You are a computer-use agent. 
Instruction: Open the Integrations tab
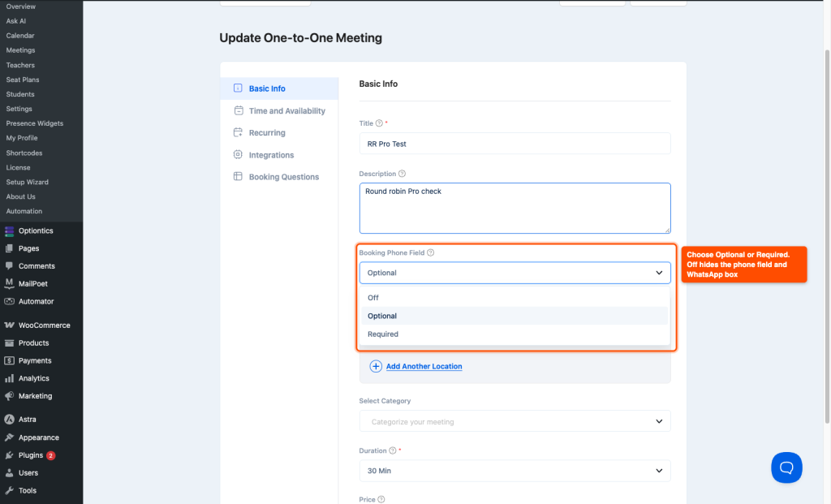tap(279, 155)
